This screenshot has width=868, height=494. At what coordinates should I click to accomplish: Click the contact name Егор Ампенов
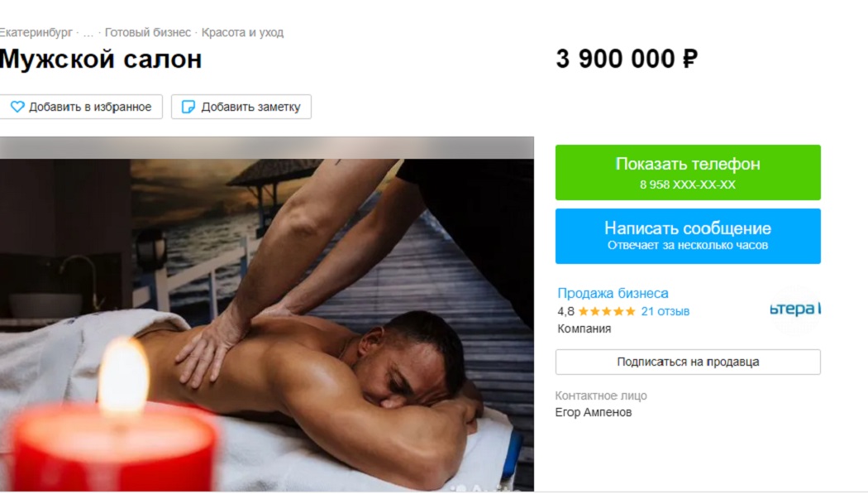593,412
